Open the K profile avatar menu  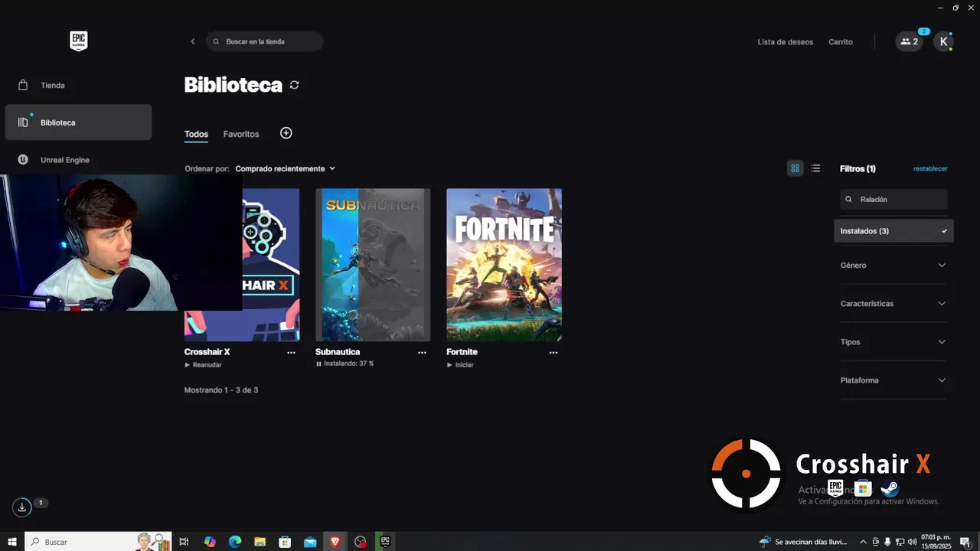[x=943, y=42]
